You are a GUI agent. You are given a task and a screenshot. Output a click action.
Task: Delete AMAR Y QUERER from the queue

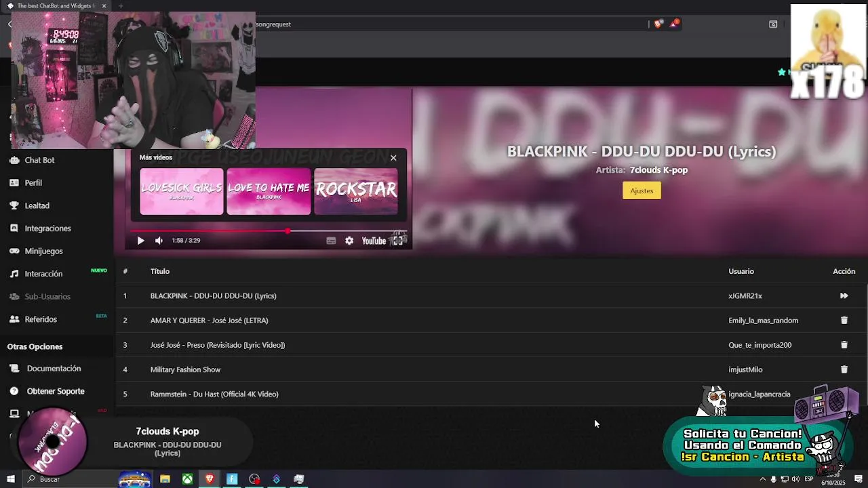(844, 320)
